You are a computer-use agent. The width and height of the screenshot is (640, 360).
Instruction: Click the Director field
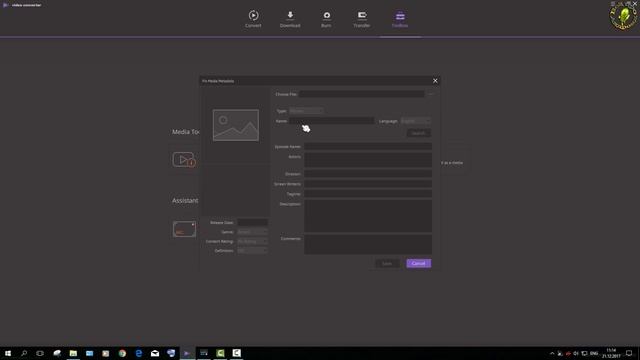click(x=368, y=174)
